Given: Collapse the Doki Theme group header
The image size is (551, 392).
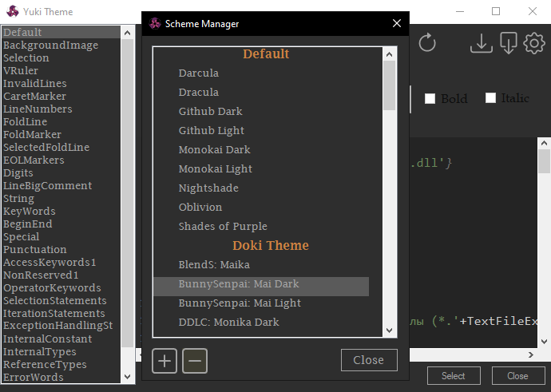Looking at the screenshot, I should tap(271, 245).
